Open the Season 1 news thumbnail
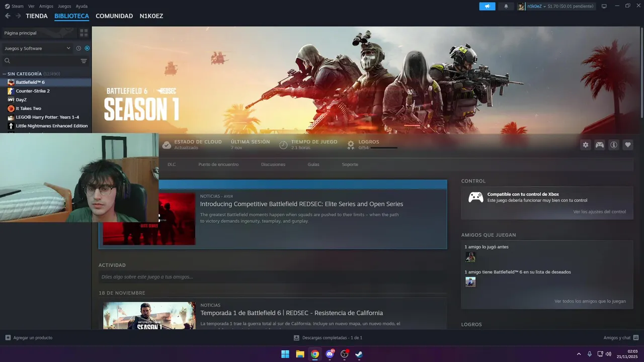This screenshot has height=362, width=644. coord(149,315)
